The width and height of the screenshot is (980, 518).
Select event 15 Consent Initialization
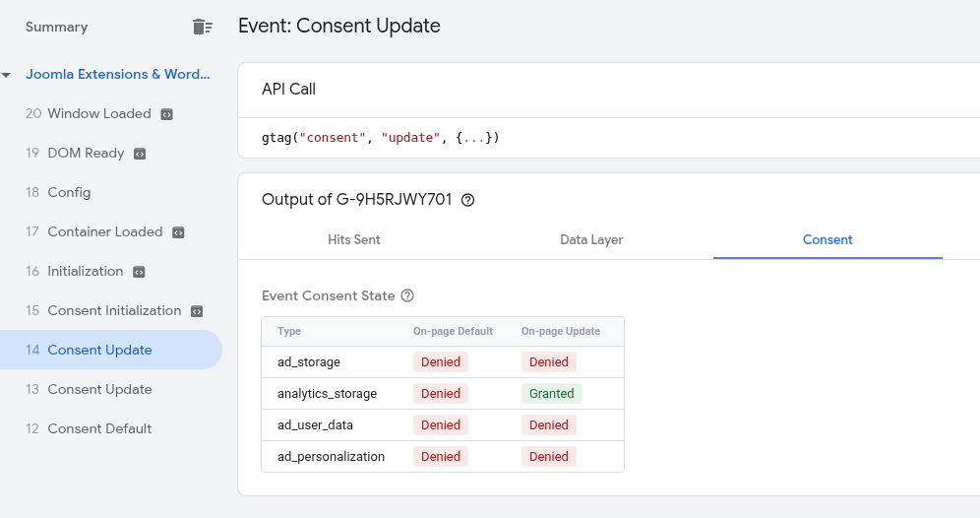[x=103, y=311]
